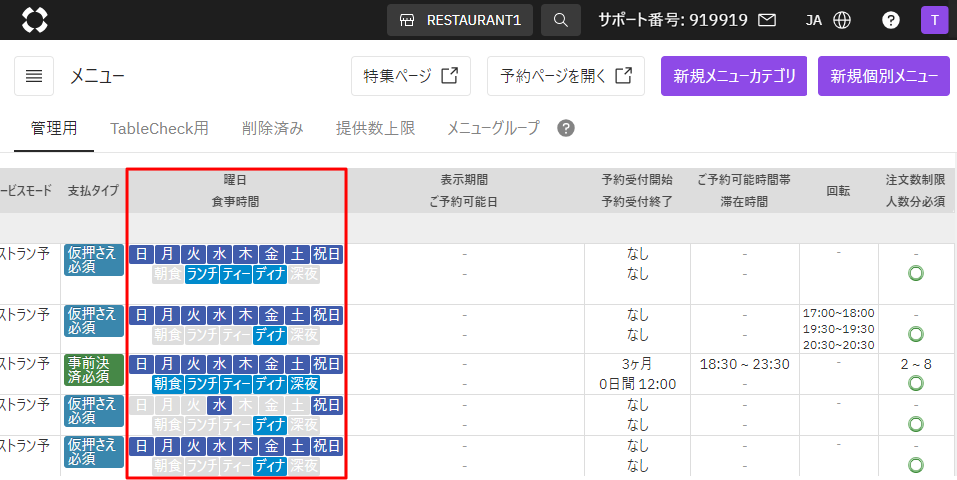Click 新規メニューカテゴリ button
This screenshot has width=957, height=480.
pyautogui.click(x=734, y=76)
